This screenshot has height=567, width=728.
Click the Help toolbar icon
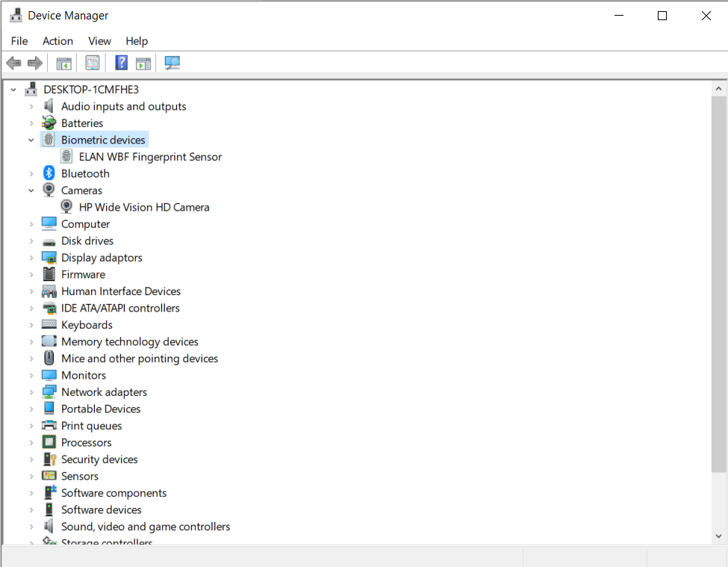121,63
